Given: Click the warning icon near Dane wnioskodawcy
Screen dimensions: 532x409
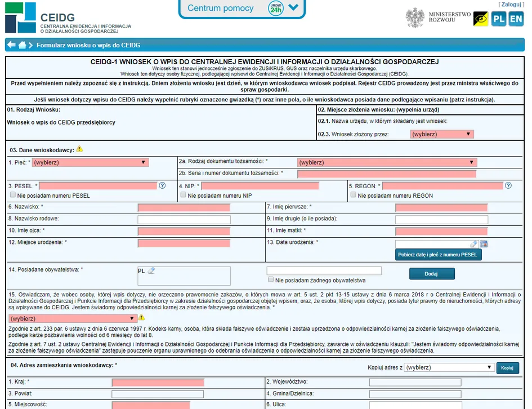Looking at the screenshot, I should pos(79,149).
